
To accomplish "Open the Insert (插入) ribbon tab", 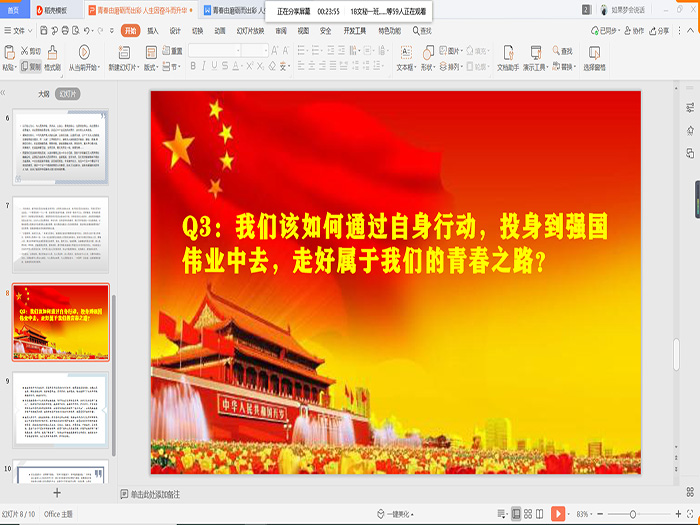I will 153,31.
